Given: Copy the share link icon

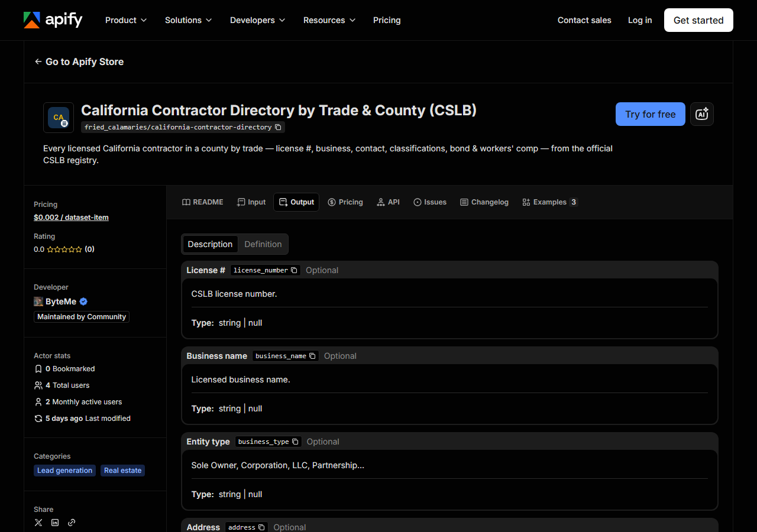Looking at the screenshot, I should (x=72, y=523).
